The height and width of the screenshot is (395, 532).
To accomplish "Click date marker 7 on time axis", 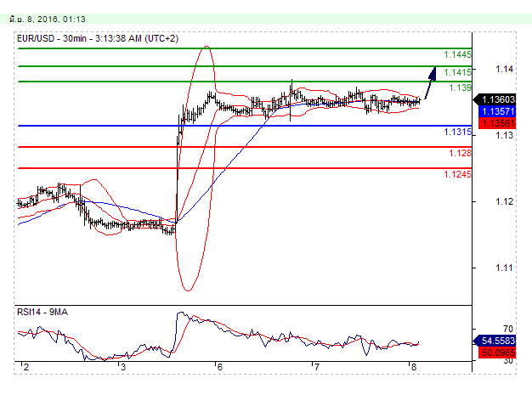I will click(316, 367).
